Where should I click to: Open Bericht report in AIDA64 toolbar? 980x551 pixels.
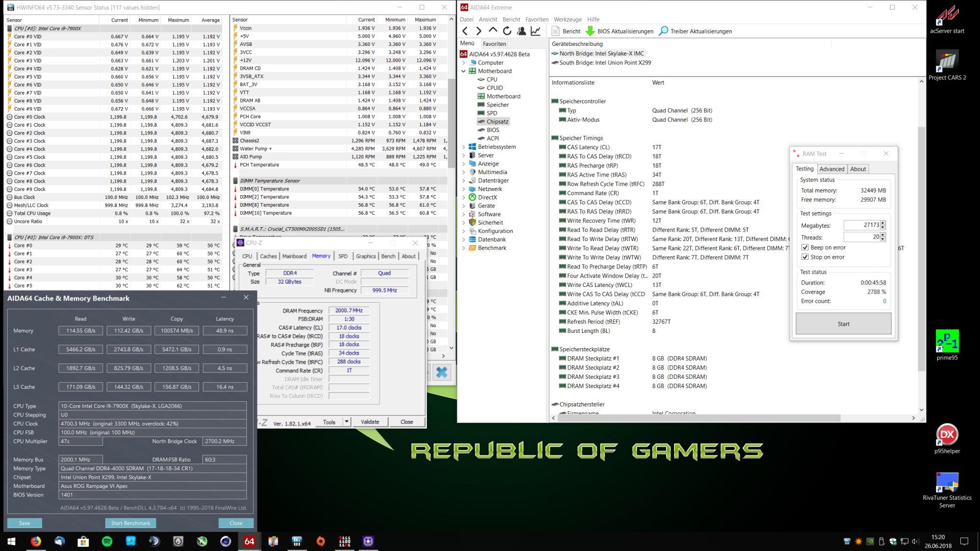(566, 31)
